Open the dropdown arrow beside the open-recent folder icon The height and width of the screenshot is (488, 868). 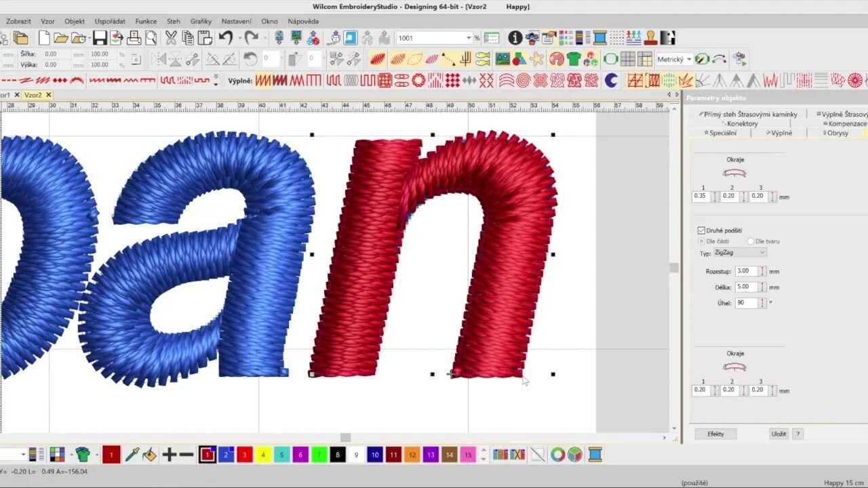tap(91, 38)
